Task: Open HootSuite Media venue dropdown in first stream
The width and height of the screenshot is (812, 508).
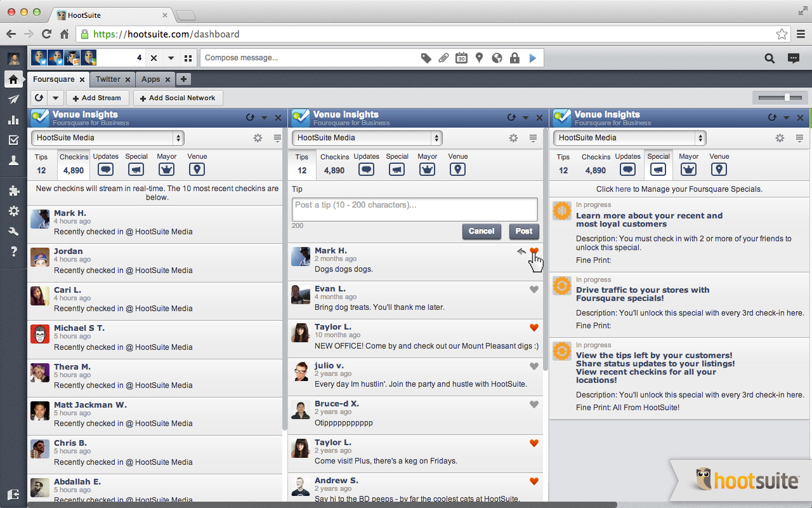Action: click(107, 138)
